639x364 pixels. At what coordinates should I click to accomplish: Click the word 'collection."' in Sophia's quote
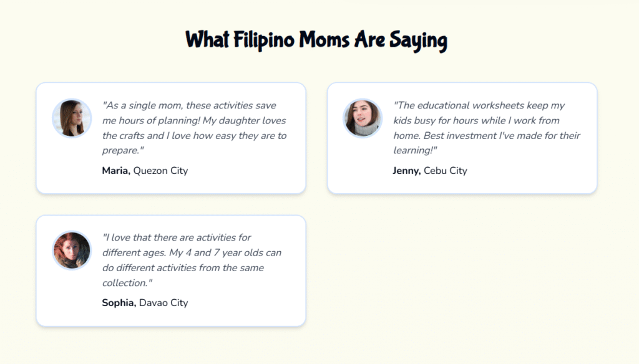(x=127, y=283)
